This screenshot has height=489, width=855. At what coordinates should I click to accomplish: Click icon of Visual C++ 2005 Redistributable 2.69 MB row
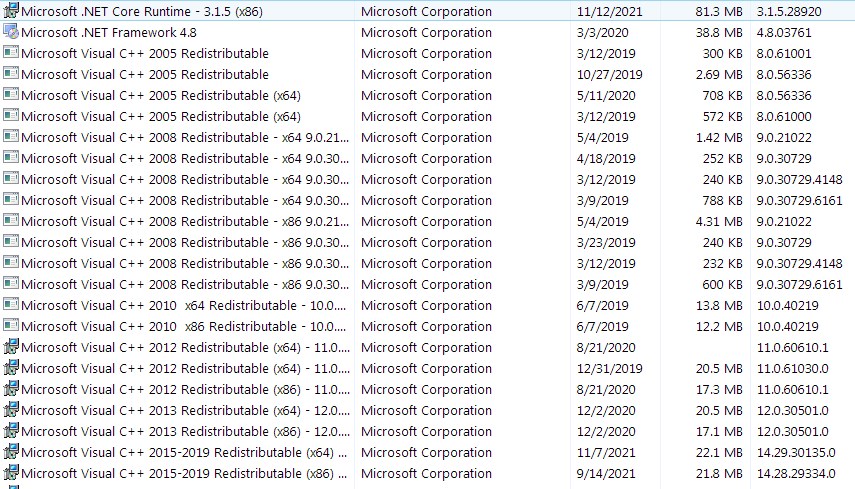[11, 74]
